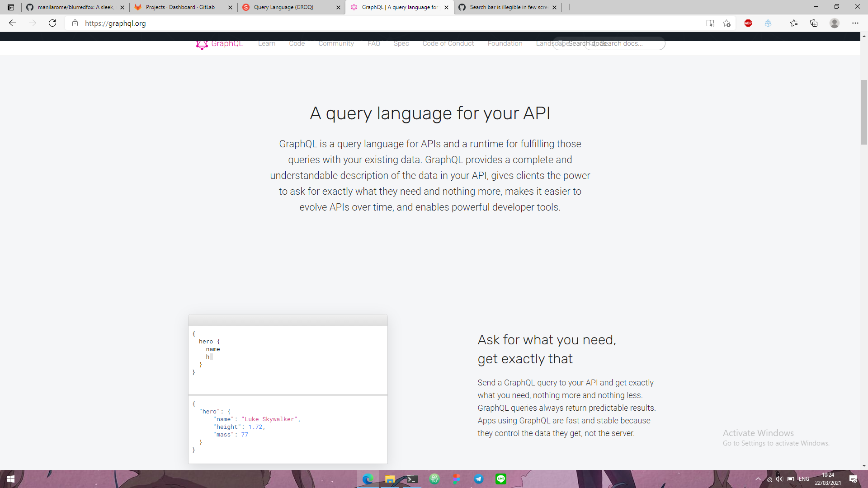Click the address bar URL
Screen dimensions: 868x488
click(115, 23)
